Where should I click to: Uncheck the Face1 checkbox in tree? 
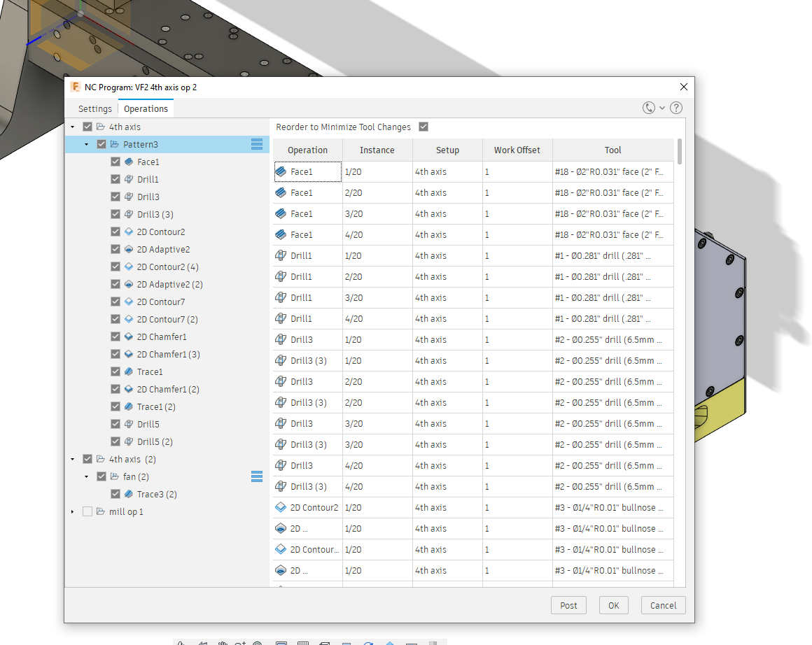coord(115,162)
